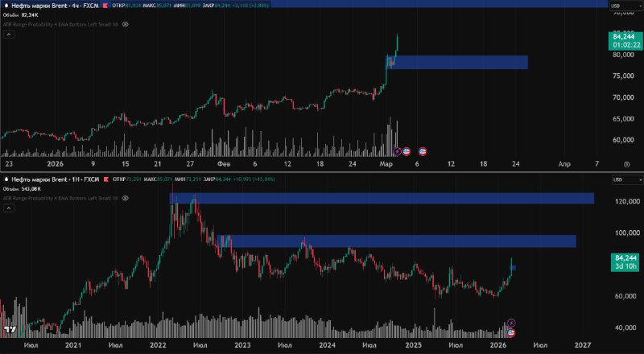Open time axis settings gear on the top chart
The width and height of the screenshot is (644, 354).
pyautogui.click(x=625, y=163)
